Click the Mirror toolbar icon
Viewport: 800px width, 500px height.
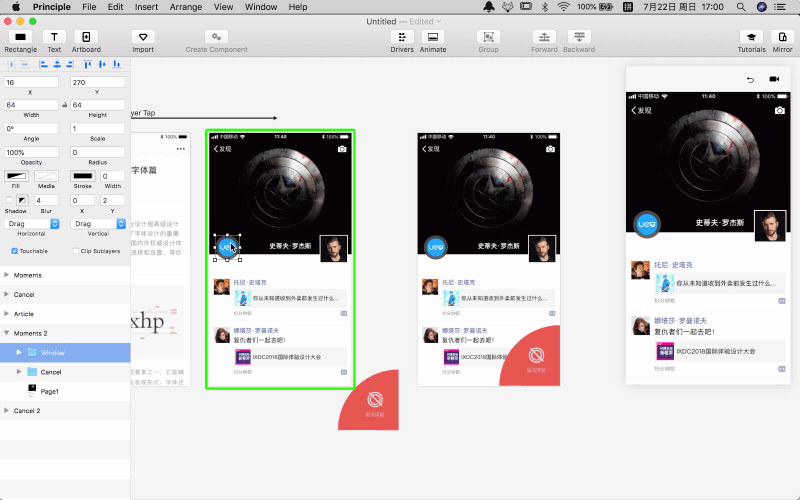coord(783,37)
